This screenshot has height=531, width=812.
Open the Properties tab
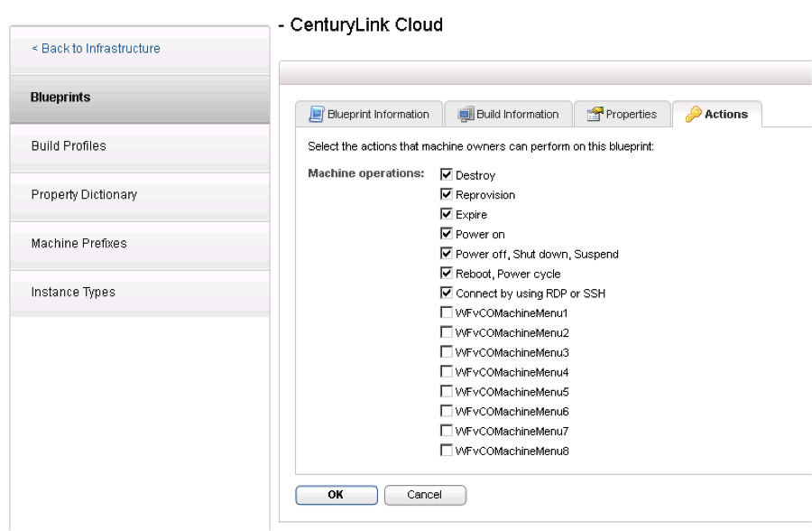coord(622,114)
